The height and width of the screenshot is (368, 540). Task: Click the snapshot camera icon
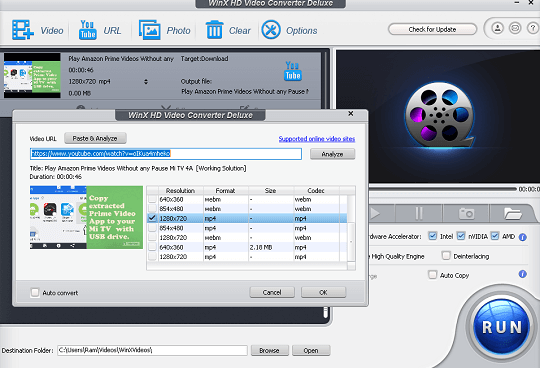[466, 213]
